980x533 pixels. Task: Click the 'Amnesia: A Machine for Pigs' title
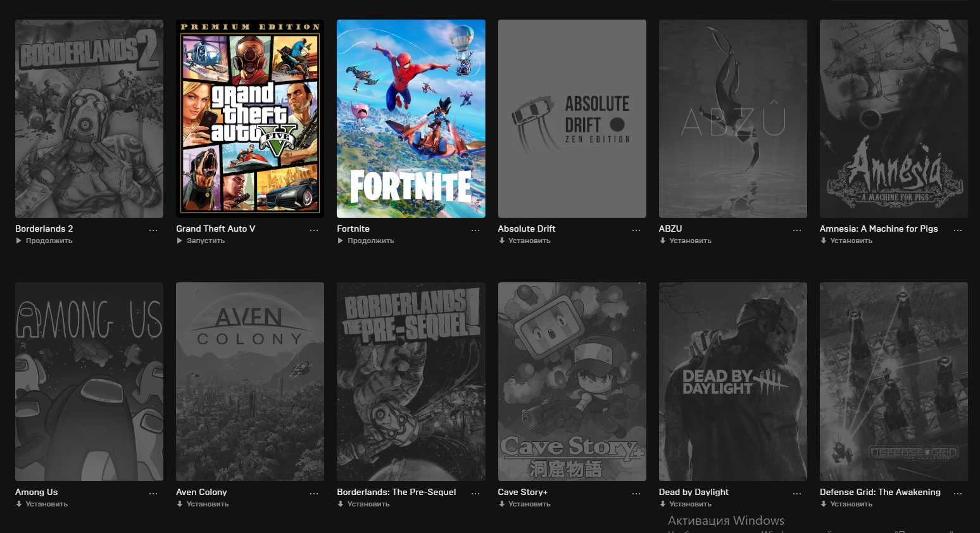[879, 229]
